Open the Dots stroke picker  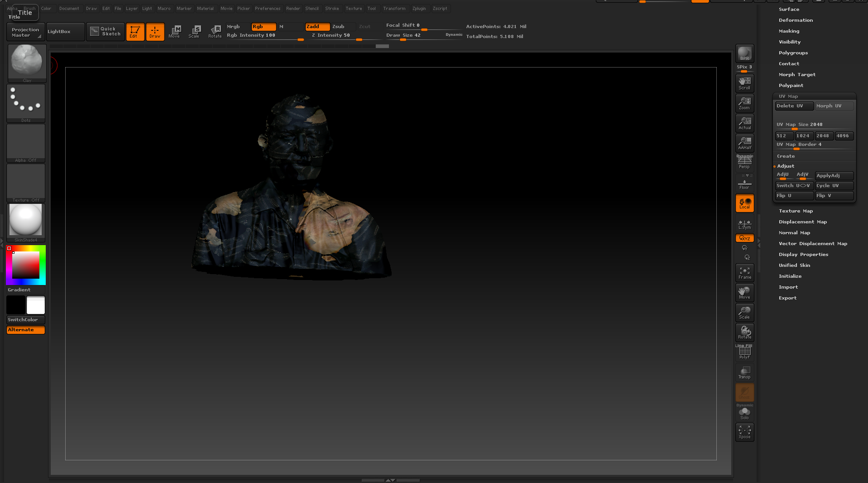point(26,103)
